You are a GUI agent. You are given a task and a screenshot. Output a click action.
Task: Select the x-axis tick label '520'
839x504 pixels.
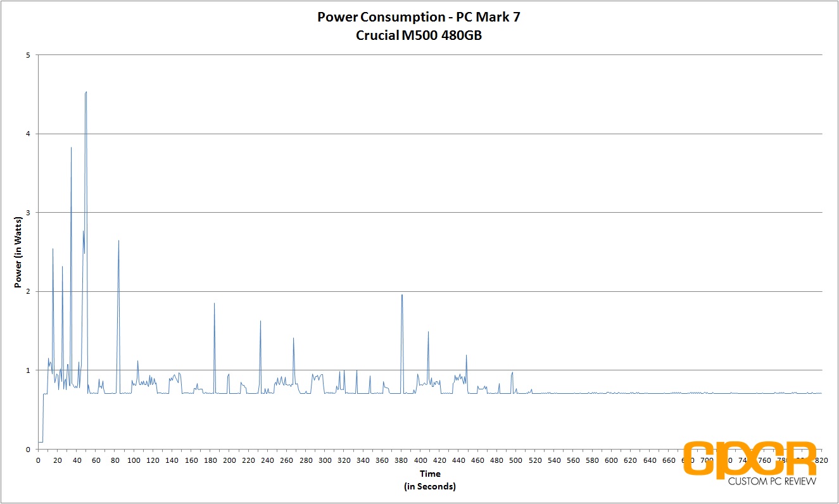[535, 460]
